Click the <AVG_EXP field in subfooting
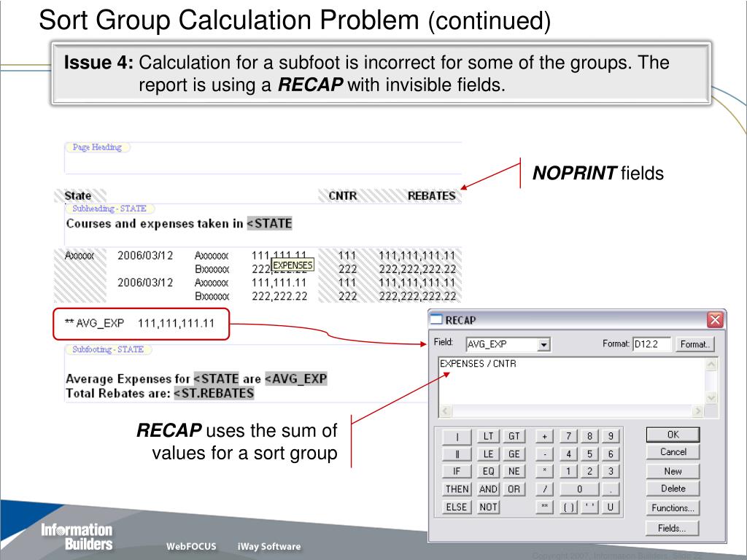The width and height of the screenshot is (747, 560). [296, 378]
